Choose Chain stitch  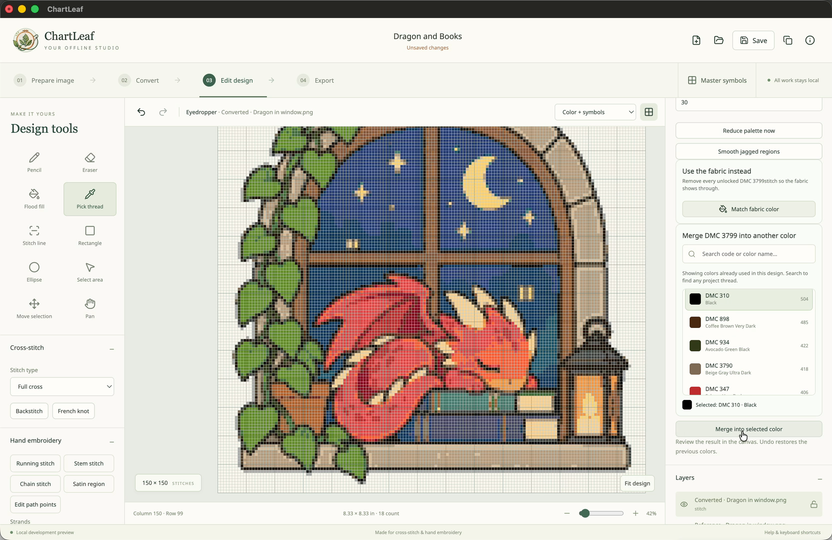point(35,484)
